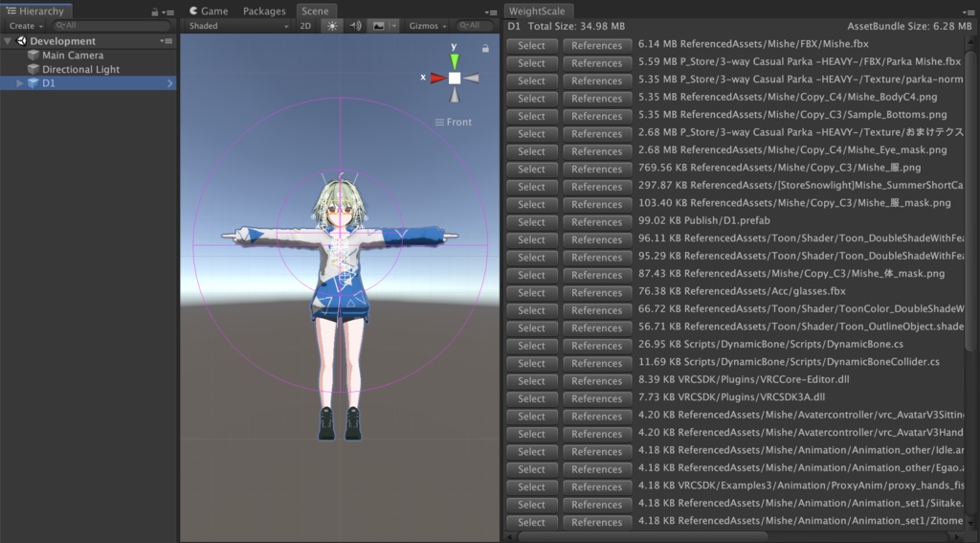Image resolution: width=980 pixels, height=543 pixels.
Task: Click Select for Toon_OutlineObject shader row
Action: (531, 328)
